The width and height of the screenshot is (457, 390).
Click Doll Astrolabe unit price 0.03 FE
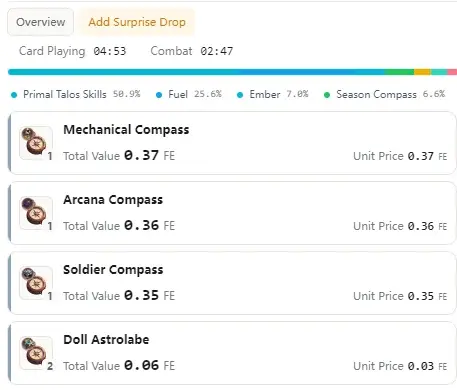(x=427, y=366)
